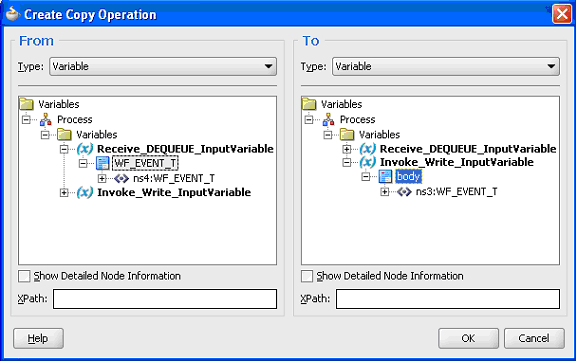Click Invoke_Write_InputVariable variable icon in To tree

[x=368, y=162]
